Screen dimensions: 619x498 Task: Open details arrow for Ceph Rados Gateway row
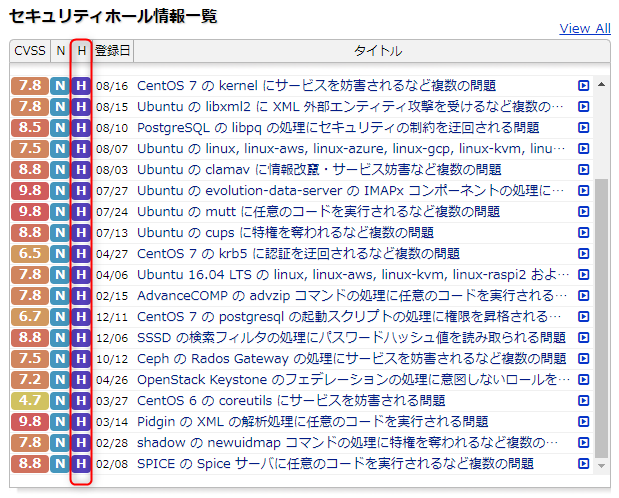[583, 359]
